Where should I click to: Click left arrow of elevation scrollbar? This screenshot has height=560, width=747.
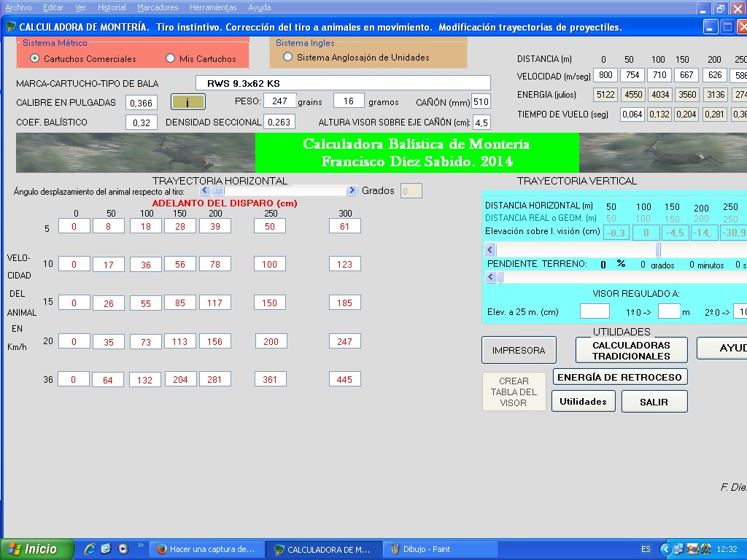coord(491,250)
